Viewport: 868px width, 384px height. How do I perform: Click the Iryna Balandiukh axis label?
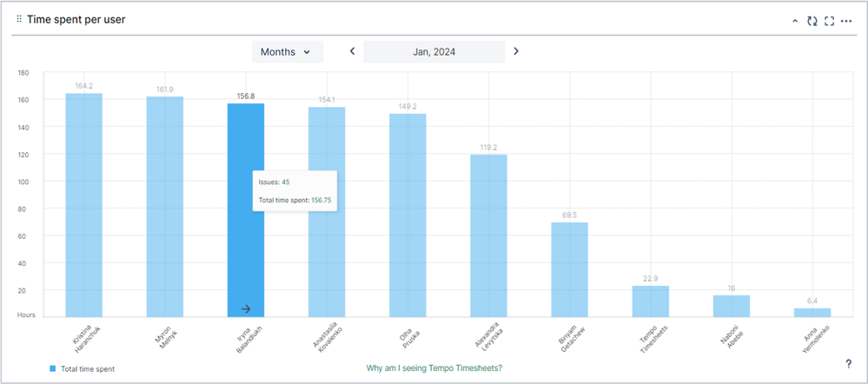249,338
